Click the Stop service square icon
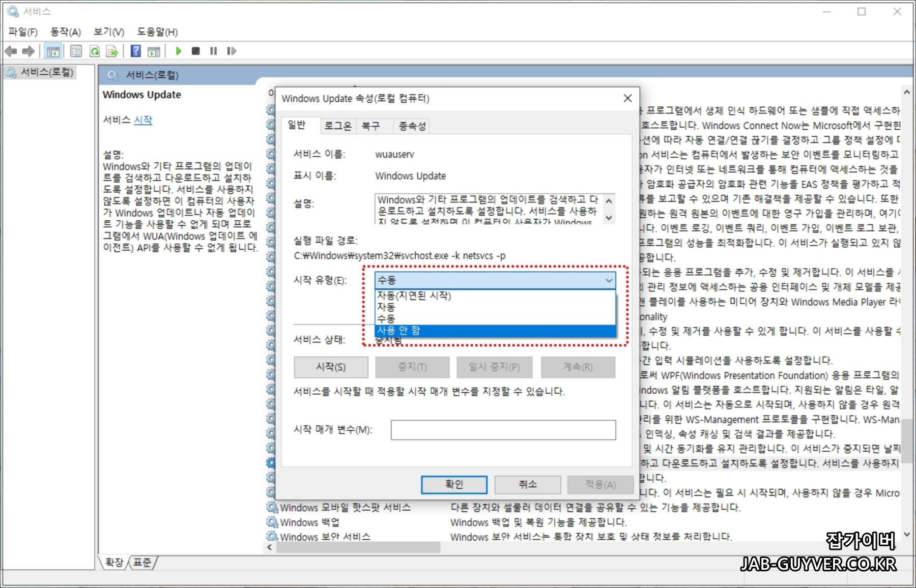Image resolution: width=916 pixels, height=588 pixels. (195, 51)
